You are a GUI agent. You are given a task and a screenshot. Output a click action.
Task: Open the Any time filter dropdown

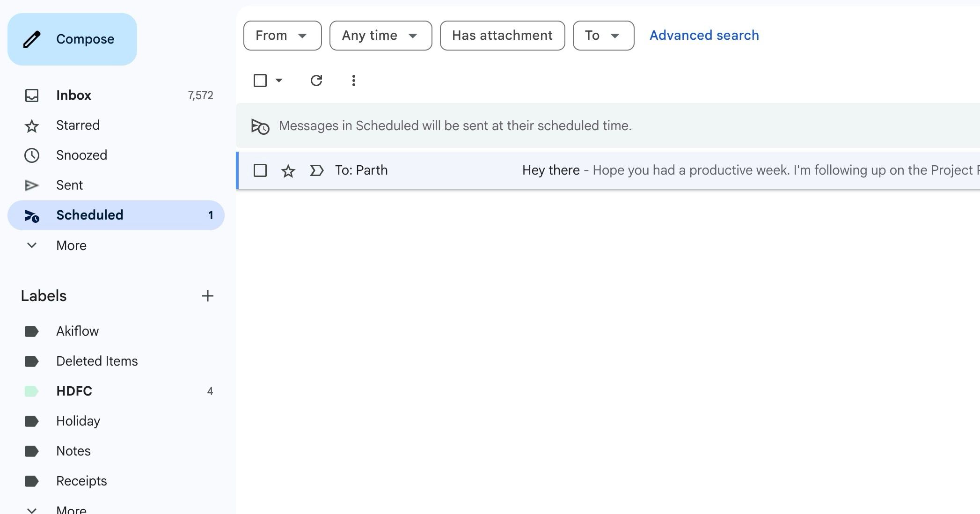pos(381,36)
